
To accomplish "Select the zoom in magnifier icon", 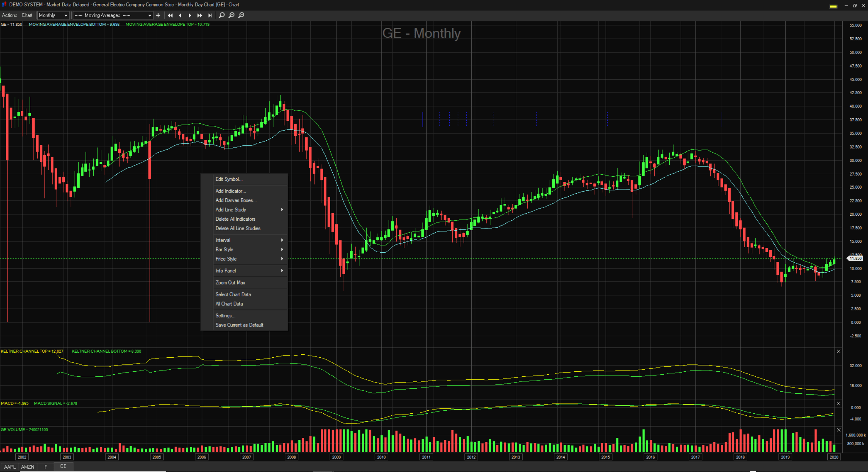I will click(x=232, y=15).
